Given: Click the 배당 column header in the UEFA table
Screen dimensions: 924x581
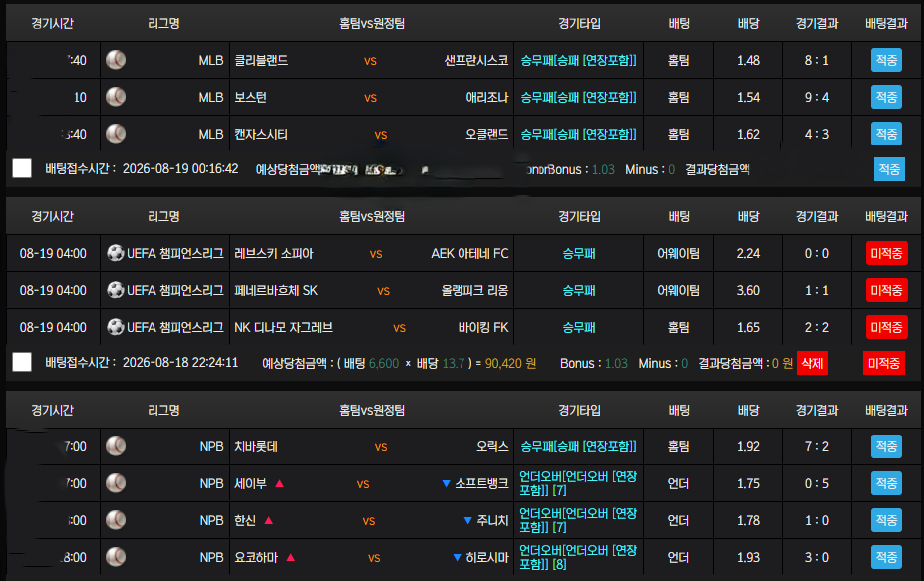Looking at the screenshot, I should tap(748, 217).
